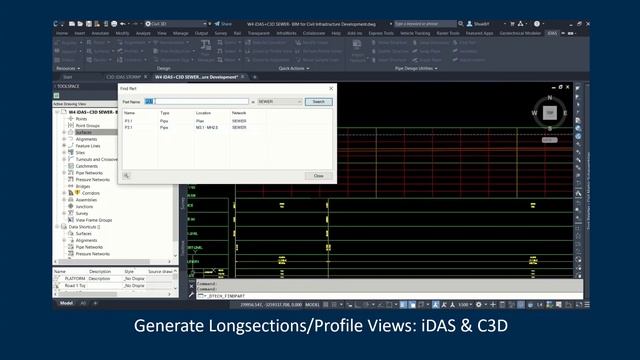
Task: Select Points in the Toolspace tree
Action: click(x=81, y=119)
